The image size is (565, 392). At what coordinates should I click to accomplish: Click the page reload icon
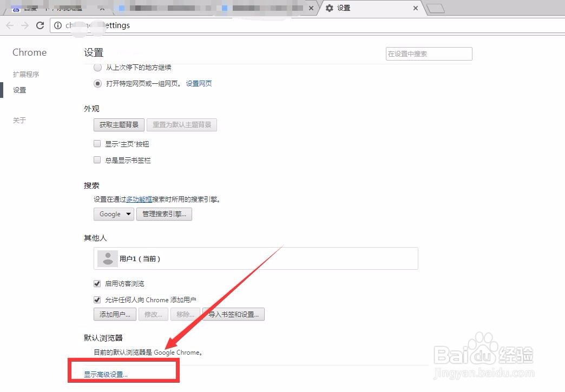coord(40,25)
